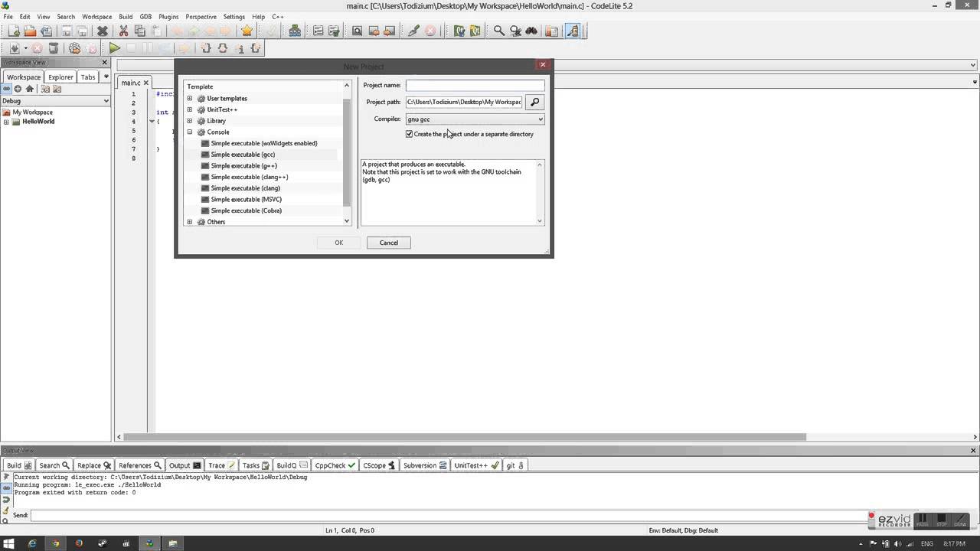Image resolution: width=980 pixels, height=551 pixels.
Task: Click the OK button in New Project
Action: (338, 243)
